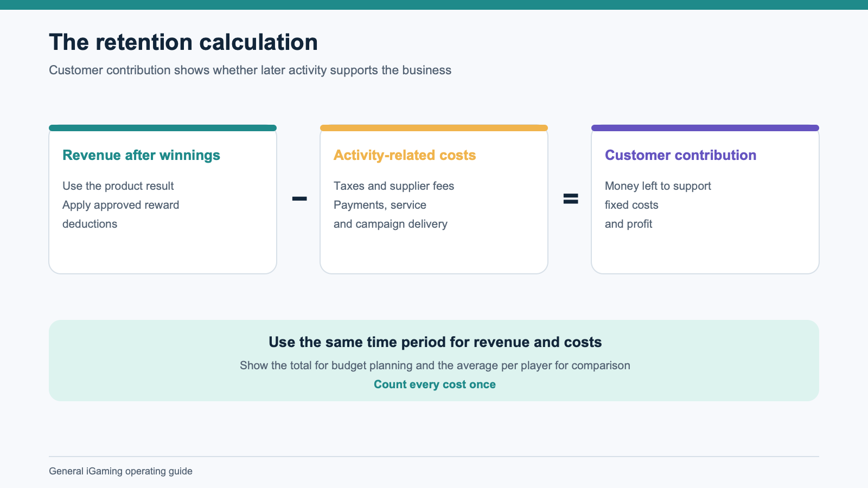Click the "Money left to support" line
The height and width of the screenshot is (488, 868).
658,186
